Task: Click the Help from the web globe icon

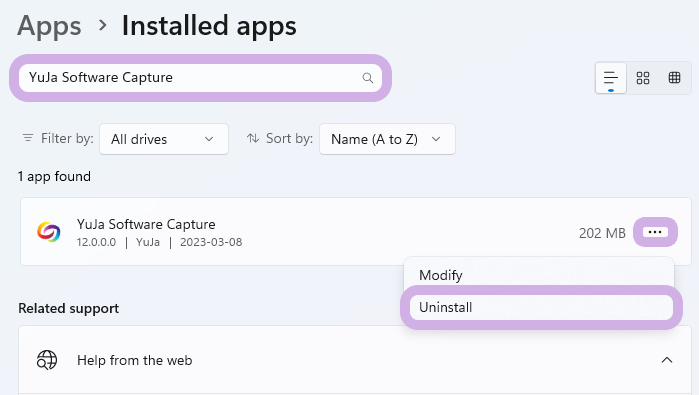Action: (47, 360)
